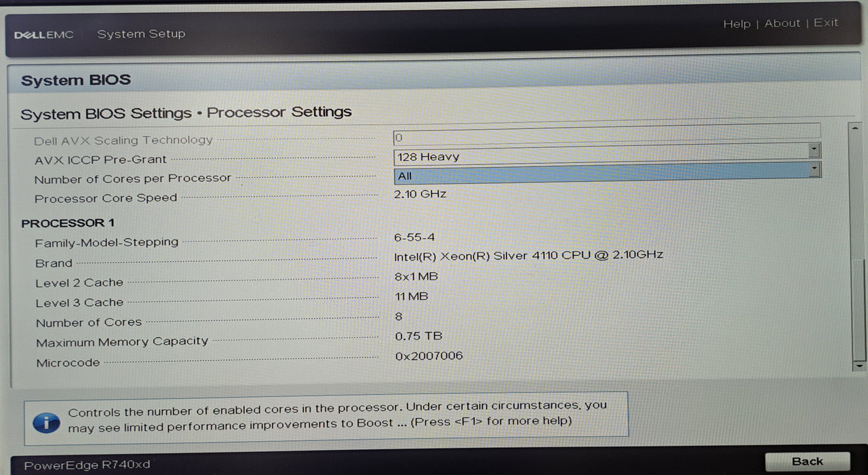
Task: Click the System BIOS title
Action: coord(76,81)
